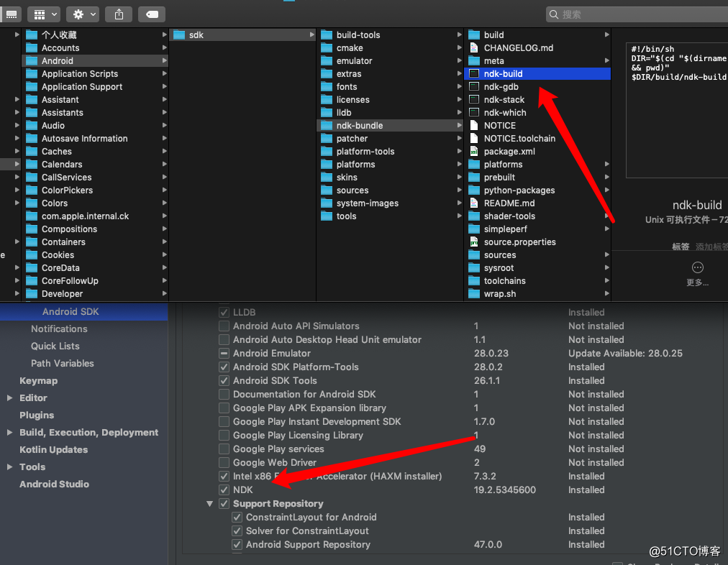
Task: Click the README.md document icon
Action: (474, 203)
